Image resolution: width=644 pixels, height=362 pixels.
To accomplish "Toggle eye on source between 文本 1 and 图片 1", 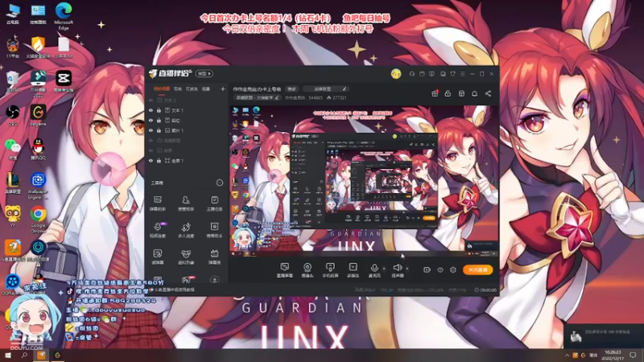I will (x=151, y=121).
